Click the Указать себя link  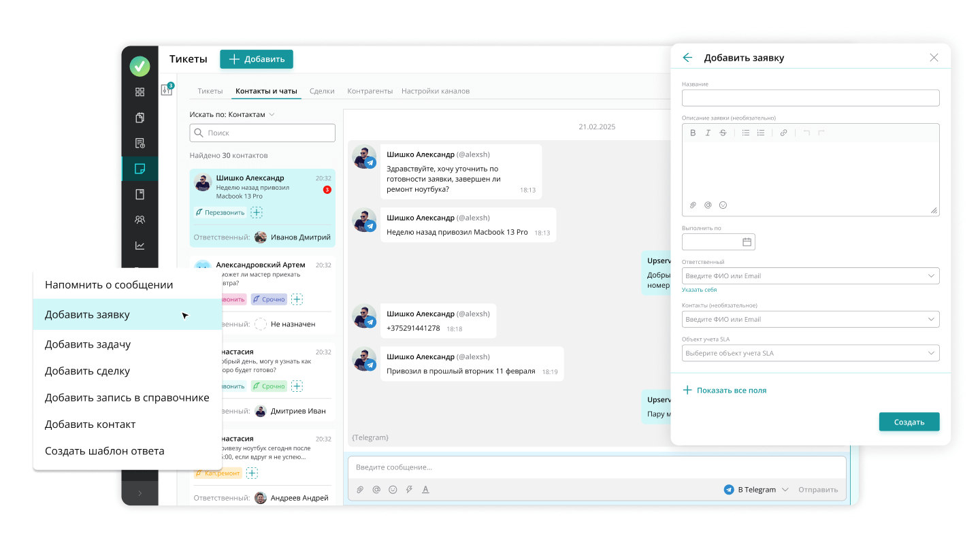[x=699, y=290]
